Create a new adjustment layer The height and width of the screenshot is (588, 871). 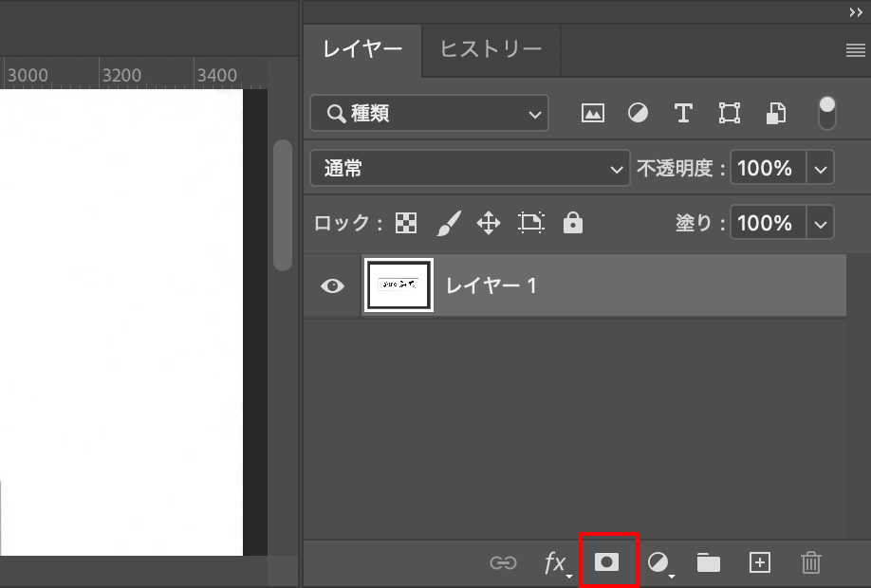pyautogui.click(x=658, y=563)
